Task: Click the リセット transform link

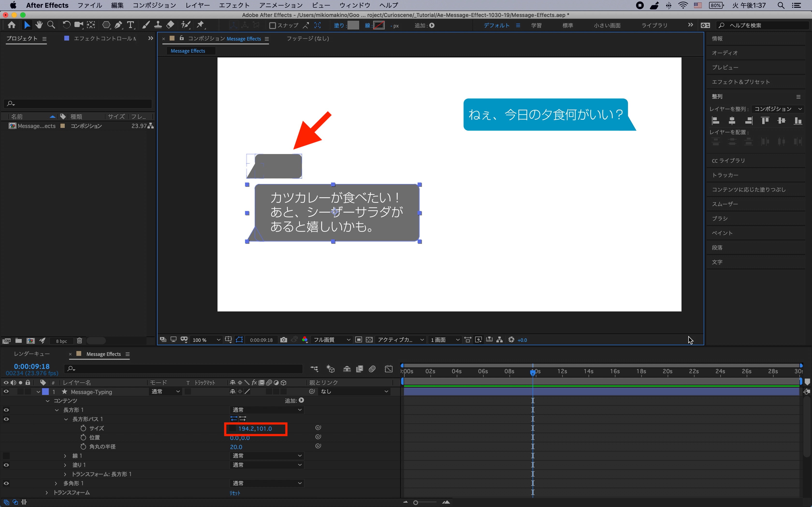Action: pos(235,493)
